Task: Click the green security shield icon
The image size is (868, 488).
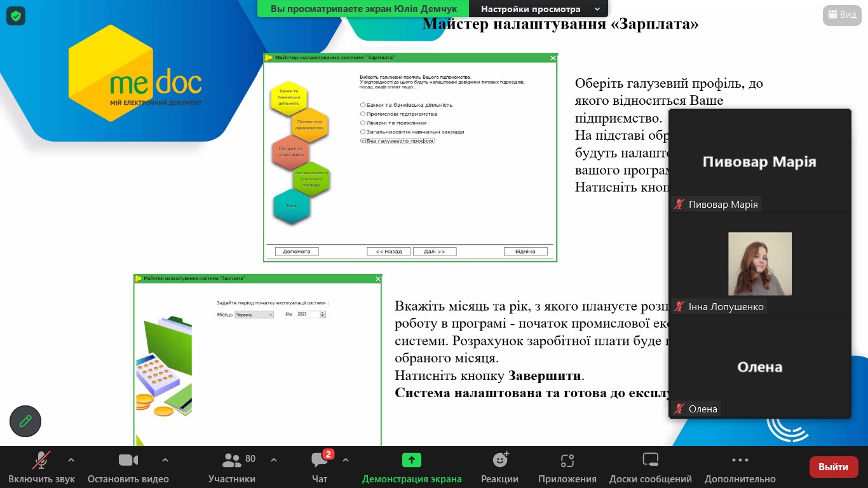Action: 16,16
